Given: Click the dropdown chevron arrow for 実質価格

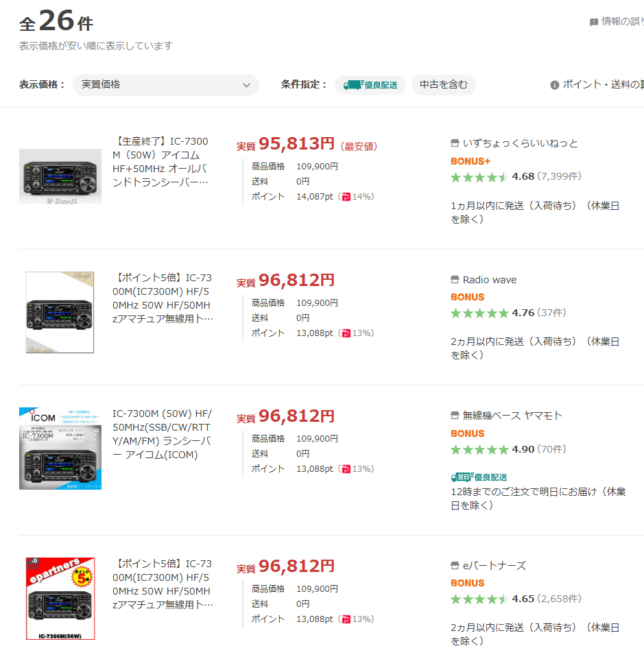Looking at the screenshot, I should (247, 85).
